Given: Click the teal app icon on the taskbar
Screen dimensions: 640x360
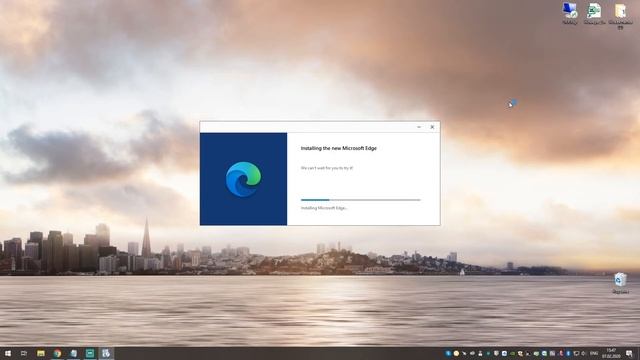Looking at the screenshot, I should pyautogui.click(x=90, y=353).
